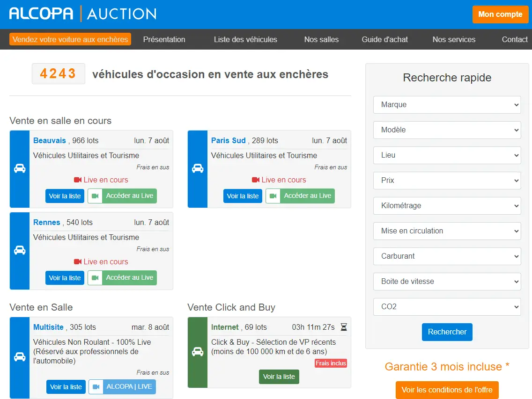Viewport: 532px width, 399px height.
Task: Click camera icon beside Beauvais Accéder au Live
Action: 95,196
